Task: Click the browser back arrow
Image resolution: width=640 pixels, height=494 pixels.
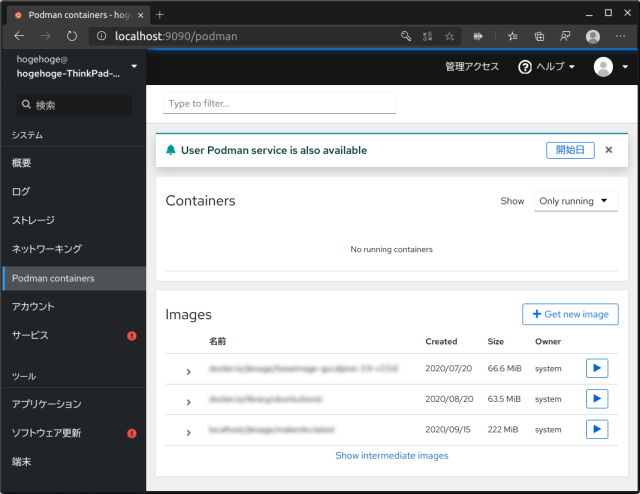Action: click(19, 36)
